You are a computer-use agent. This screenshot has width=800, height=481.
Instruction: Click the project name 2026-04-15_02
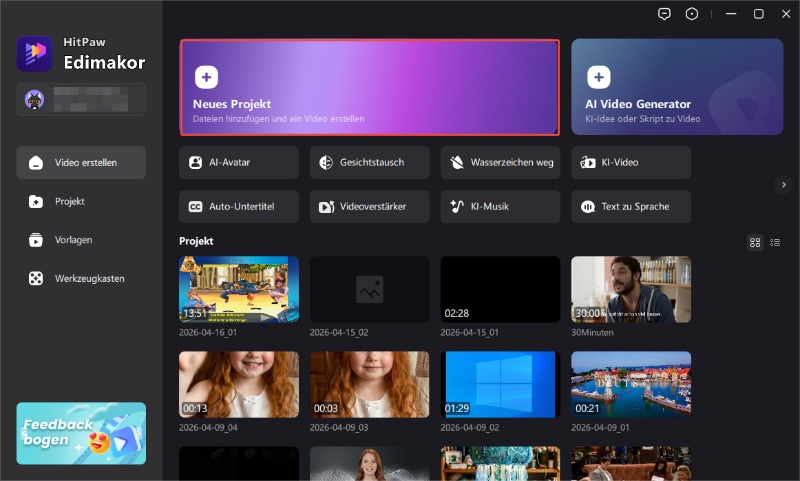(339, 333)
